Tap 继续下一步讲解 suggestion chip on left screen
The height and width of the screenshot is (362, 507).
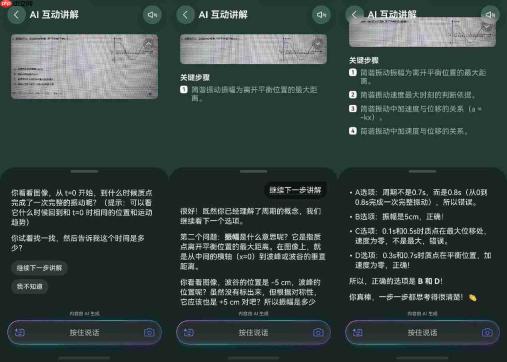[x=39, y=268]
